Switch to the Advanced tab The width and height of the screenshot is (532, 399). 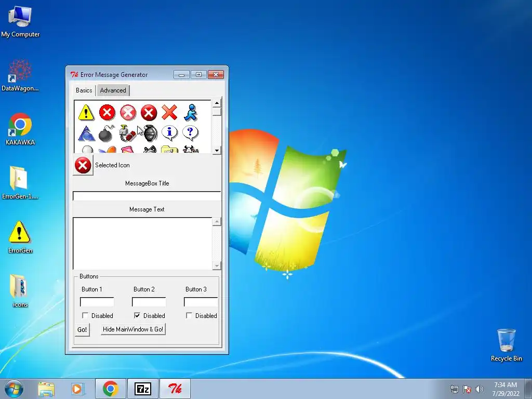click(x=113, y=90)
